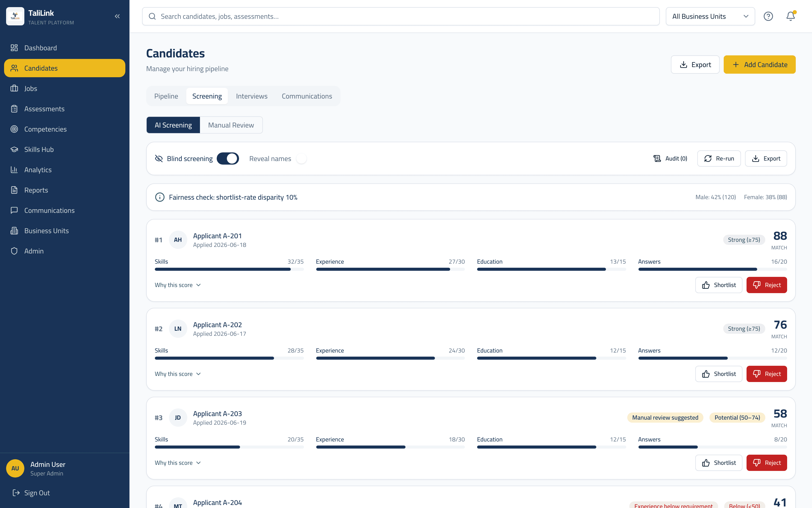Reject Applicant A-203
Viewport: 812px width, 508px height.
(x=767, y=463)
